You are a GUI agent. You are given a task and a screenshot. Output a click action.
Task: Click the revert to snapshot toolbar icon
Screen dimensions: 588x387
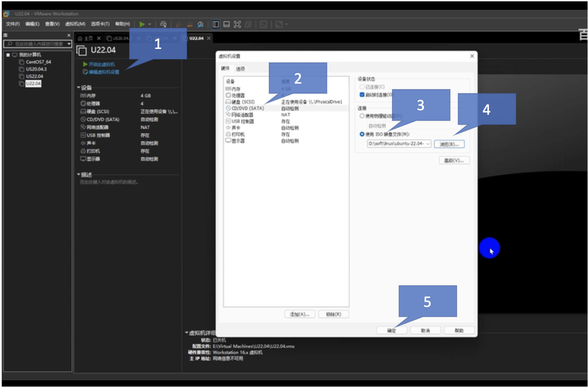(190, 24)
